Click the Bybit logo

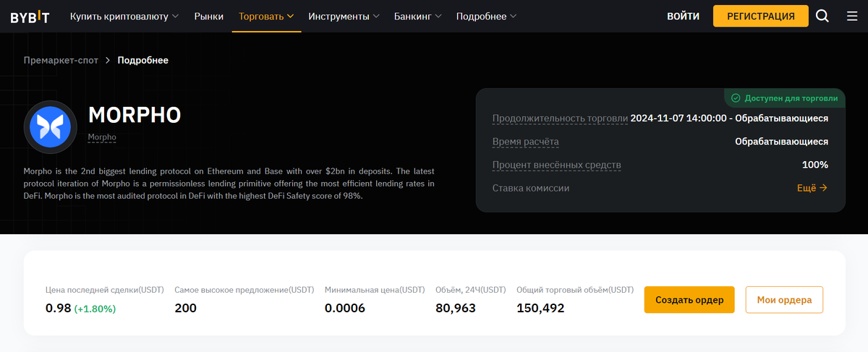pyautogui.click(x=30, y=17)
